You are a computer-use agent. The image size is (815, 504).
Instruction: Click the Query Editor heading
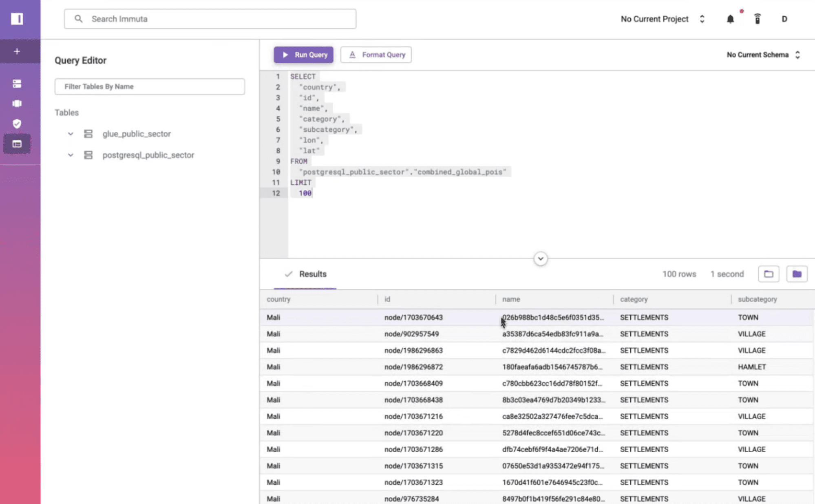pos(80,60)
